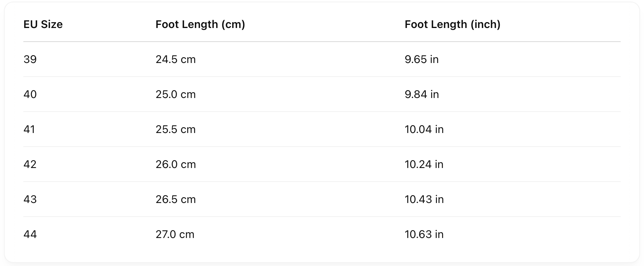The width and height of the screenshot is (644, 266).
Task: Select the Foot Length (cm) header
Action: click(x=200, y=24)
